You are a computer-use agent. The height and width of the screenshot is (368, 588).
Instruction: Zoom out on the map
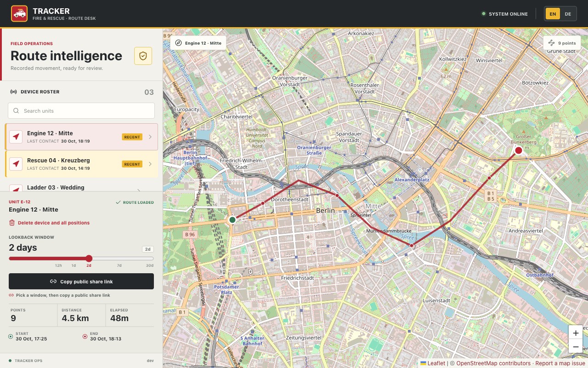[576, 347]
